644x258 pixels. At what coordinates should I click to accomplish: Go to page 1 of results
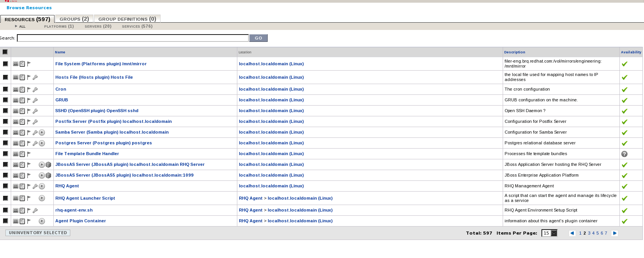coord(580,233)
